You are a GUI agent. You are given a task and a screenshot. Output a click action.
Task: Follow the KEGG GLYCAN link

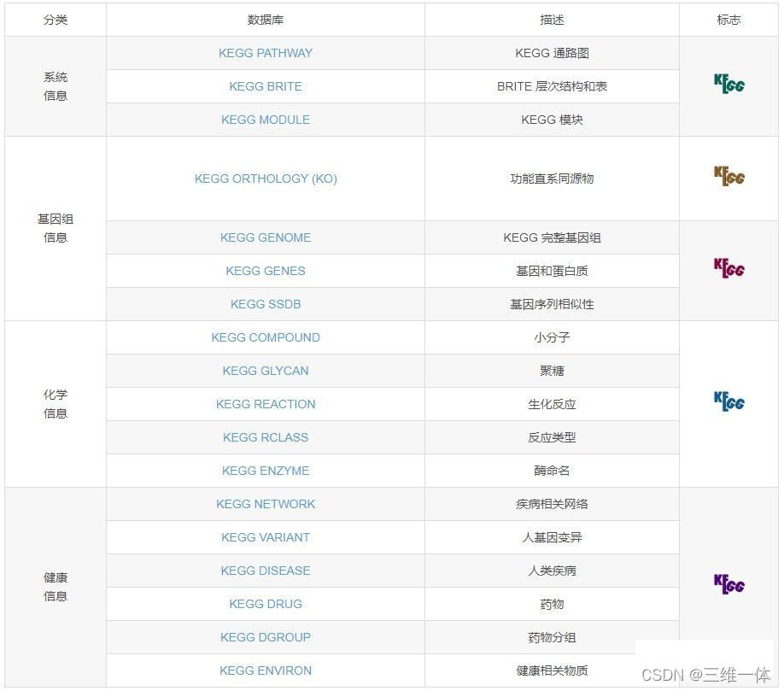point(266,371)
